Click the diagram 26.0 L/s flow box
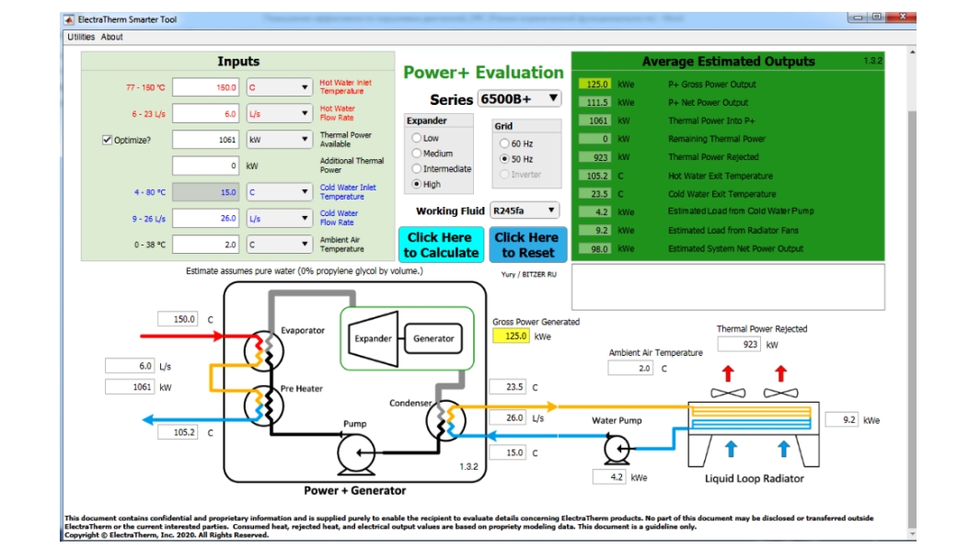This screenshot has height=560, width=969. coord(508,418)
